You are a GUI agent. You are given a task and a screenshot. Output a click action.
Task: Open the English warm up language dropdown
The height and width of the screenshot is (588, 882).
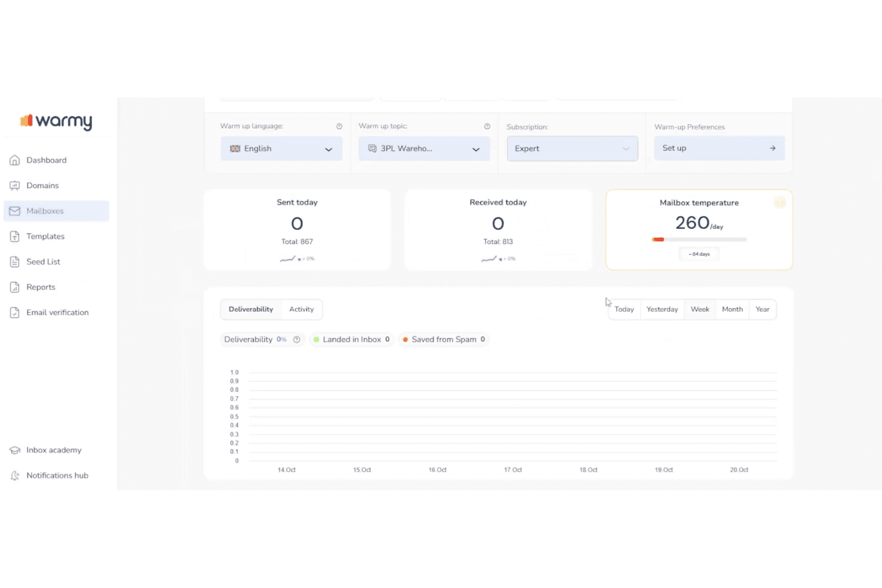[x=281, y=149]
